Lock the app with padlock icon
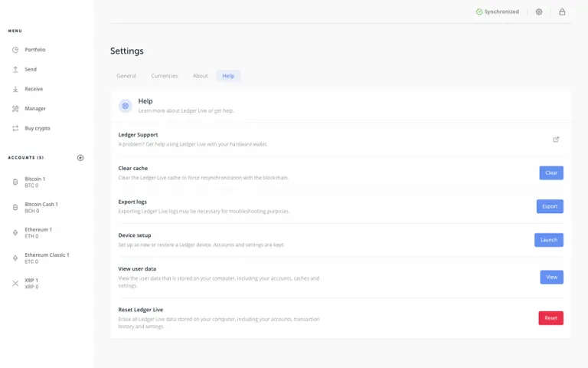Screen dimensions: 588x368 [x=562, y=12]
